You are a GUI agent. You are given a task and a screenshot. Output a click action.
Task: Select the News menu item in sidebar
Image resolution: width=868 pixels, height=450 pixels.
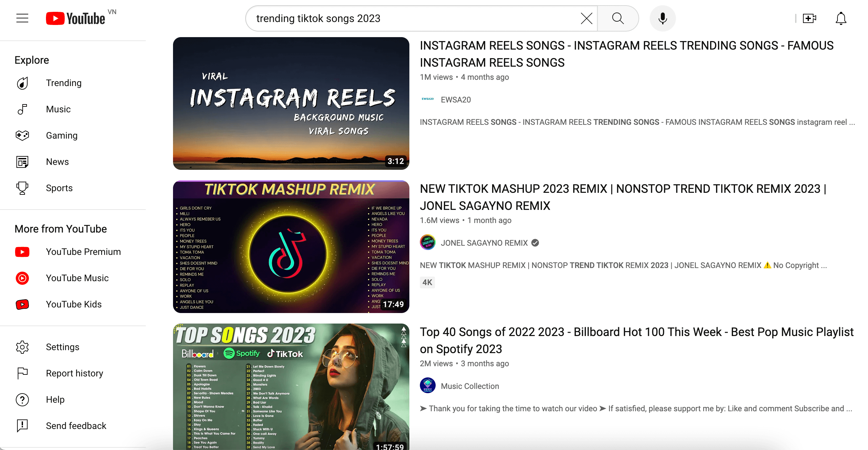click(x=57, y=161)
